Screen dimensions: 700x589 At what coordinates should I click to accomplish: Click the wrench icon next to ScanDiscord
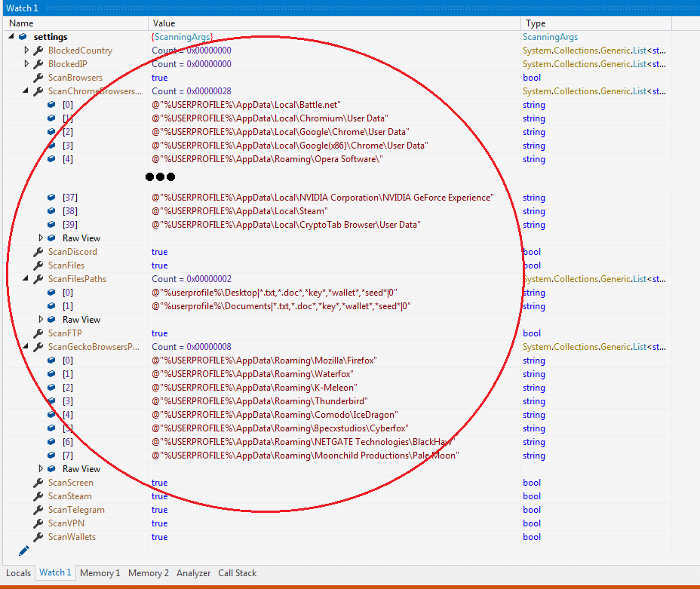coord(38,252)
